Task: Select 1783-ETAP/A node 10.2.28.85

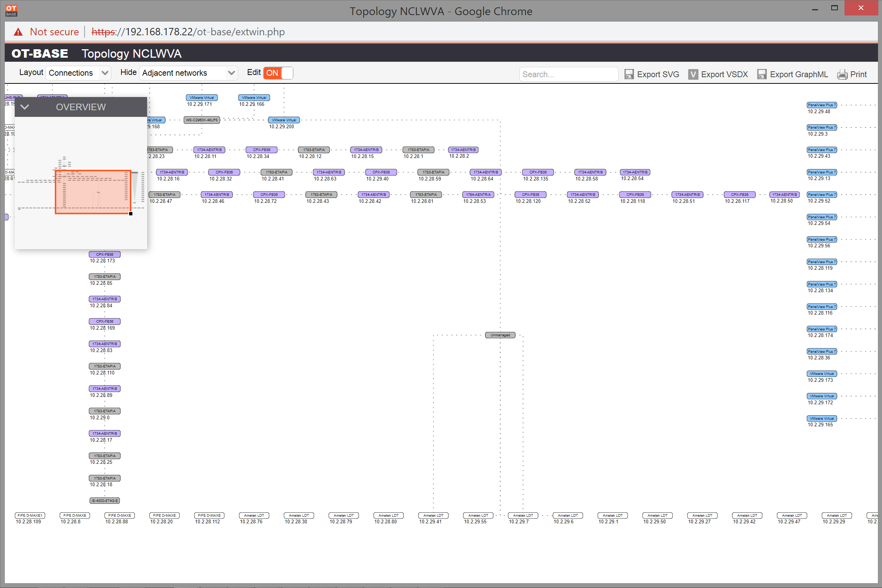Action: point(105,277)
